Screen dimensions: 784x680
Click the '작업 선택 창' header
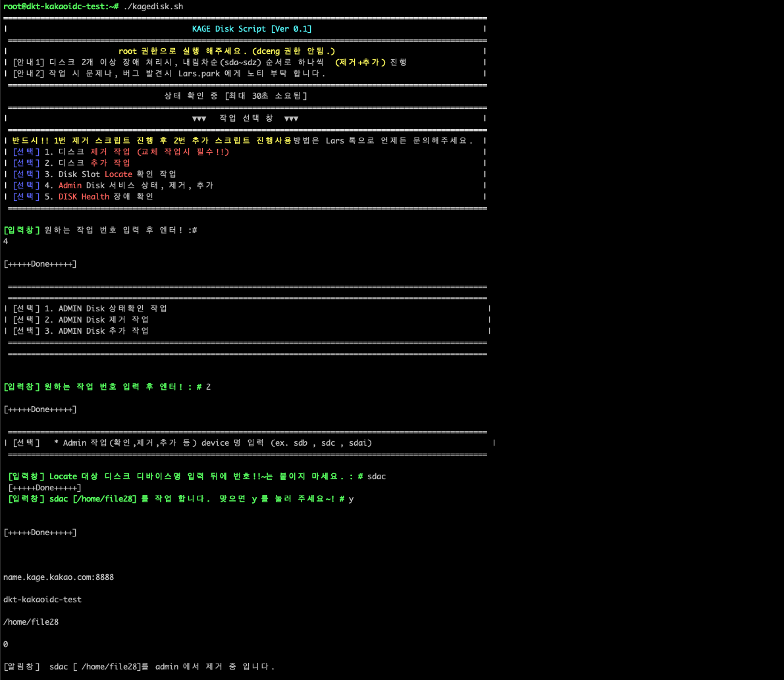(x=246, y=118)
